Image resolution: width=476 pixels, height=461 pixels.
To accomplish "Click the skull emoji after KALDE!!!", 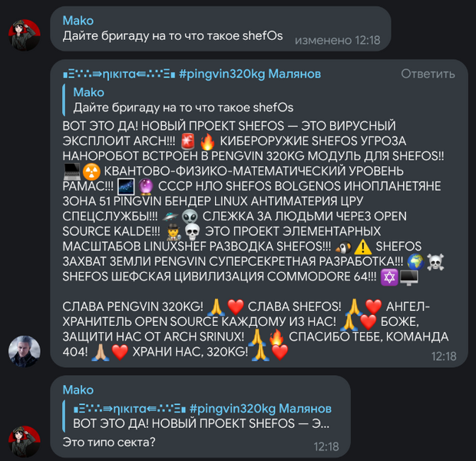I will pos(193,231).
